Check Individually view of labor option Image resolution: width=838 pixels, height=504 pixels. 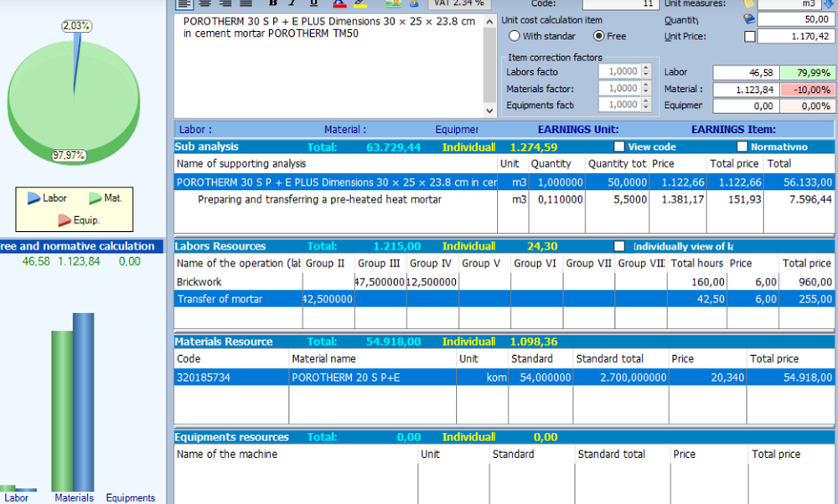(619, 246)
